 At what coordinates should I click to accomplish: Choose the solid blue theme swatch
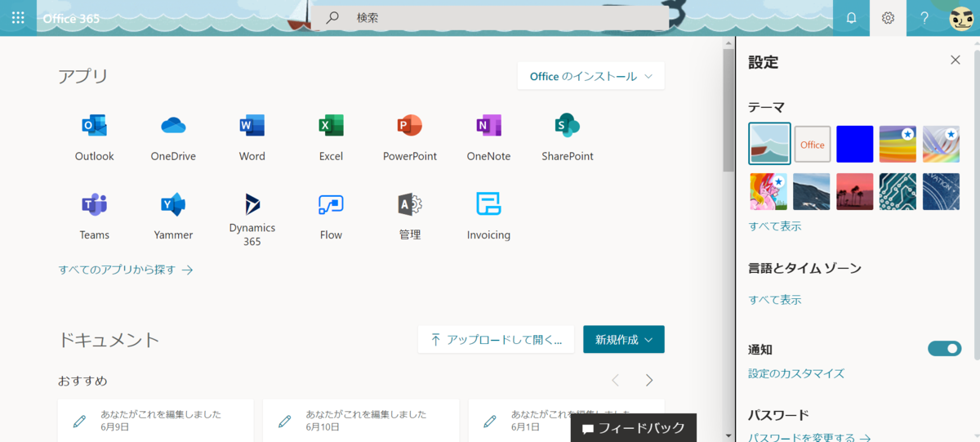[x=855, y=144]
